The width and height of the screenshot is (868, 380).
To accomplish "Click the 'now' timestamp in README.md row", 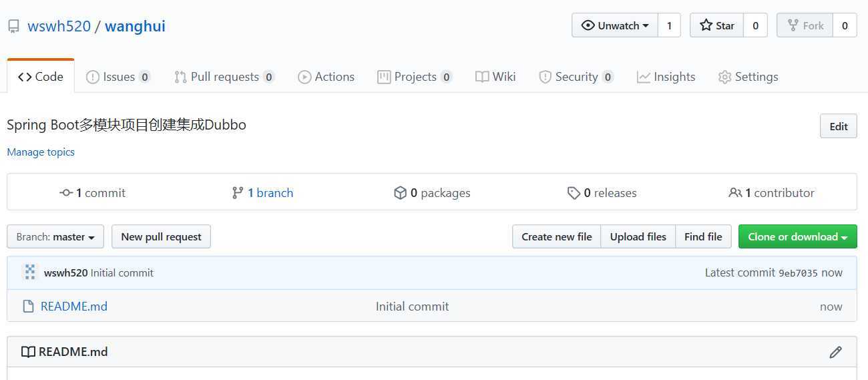I will pyautogui.click(x=831, y=307).
